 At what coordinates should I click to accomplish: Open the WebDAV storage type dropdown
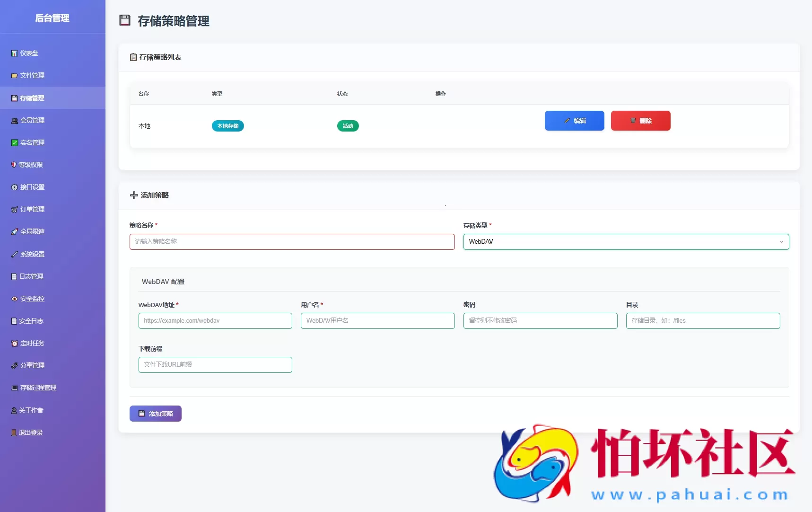point(625,242)
